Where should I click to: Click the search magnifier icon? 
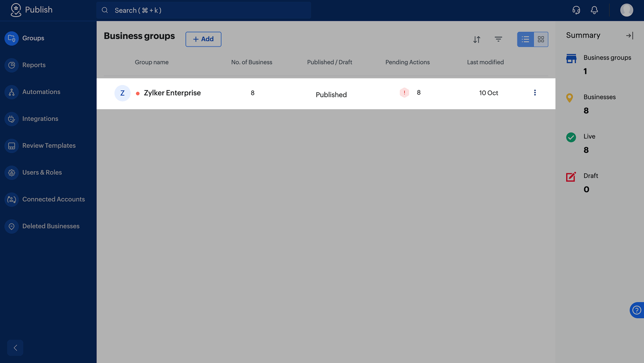coord(105,10)
